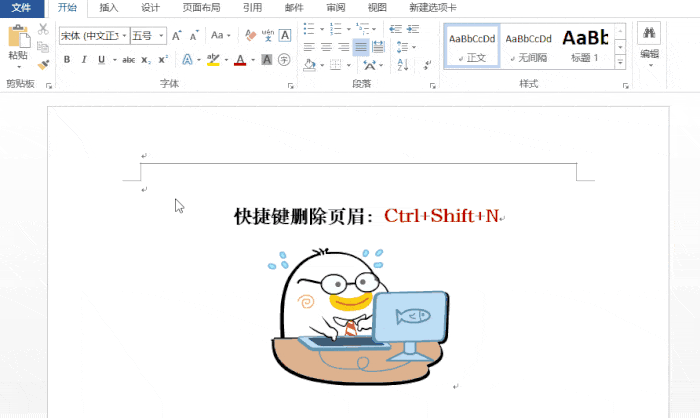700x418 pixels.
Task: Open the Asian Layout icon
Action: 370,65
